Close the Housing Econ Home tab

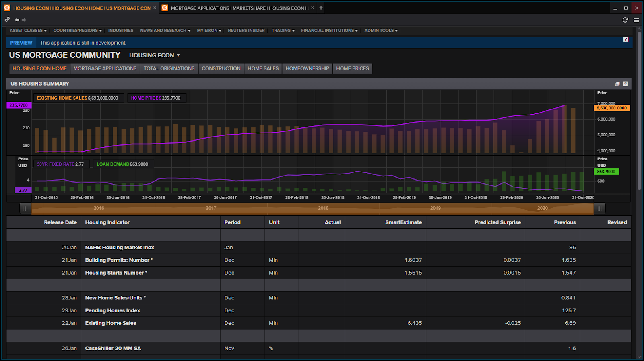coord(155,8)
